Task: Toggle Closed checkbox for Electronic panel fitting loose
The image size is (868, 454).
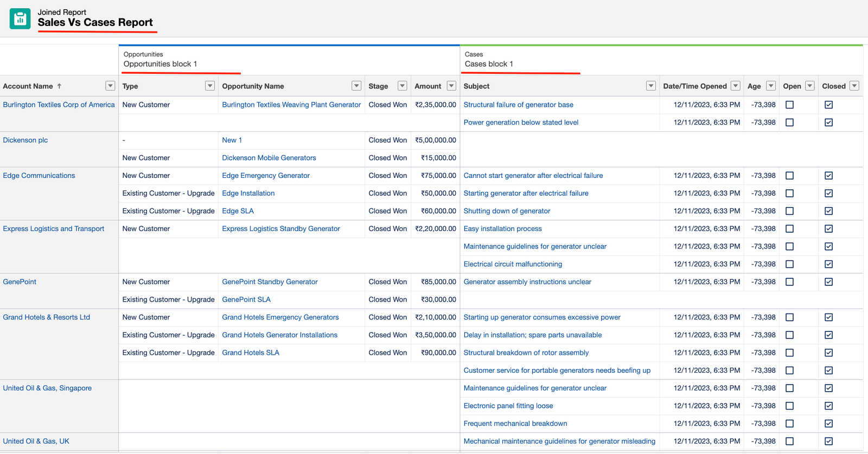Action: (x=828, y=406)
